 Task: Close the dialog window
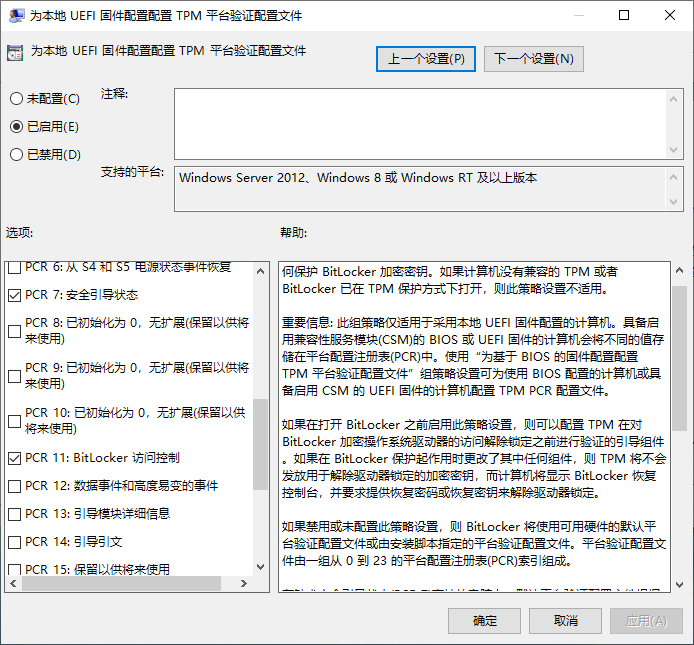pyautogui.click(x=670, y=15)
